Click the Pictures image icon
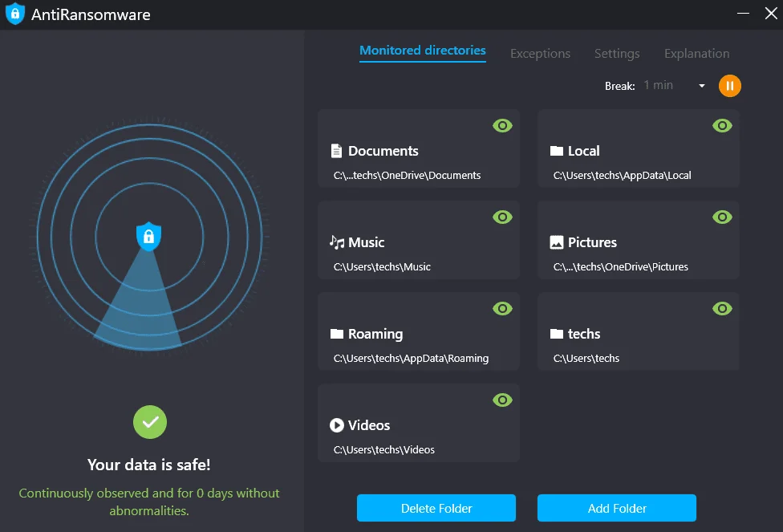Screen dimensions: 783x532 556,242
